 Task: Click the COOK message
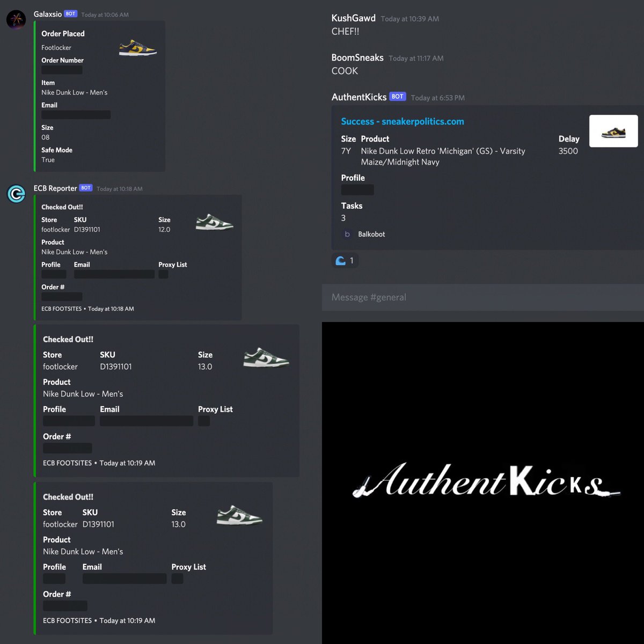(345, 71)
